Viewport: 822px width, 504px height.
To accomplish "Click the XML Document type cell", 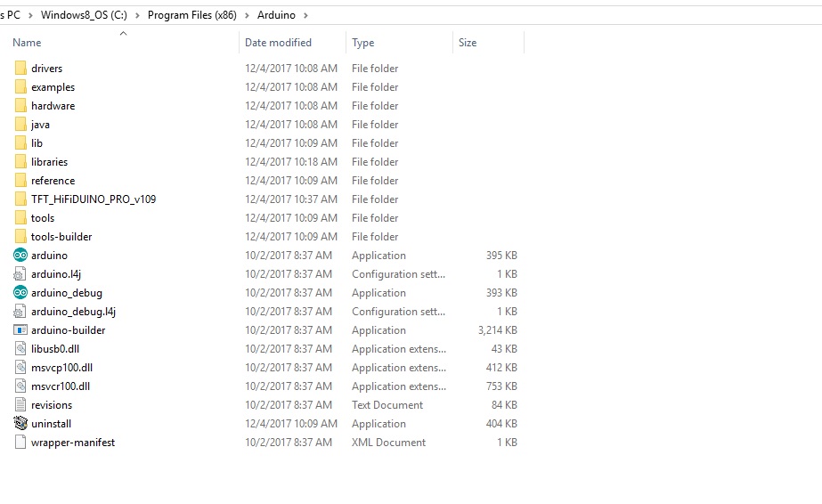I will coord(388,443).
